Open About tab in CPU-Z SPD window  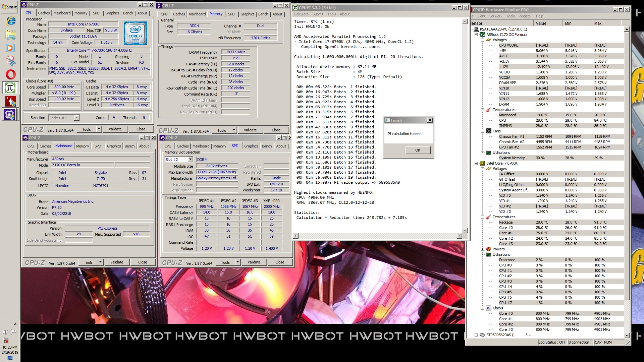281,146
